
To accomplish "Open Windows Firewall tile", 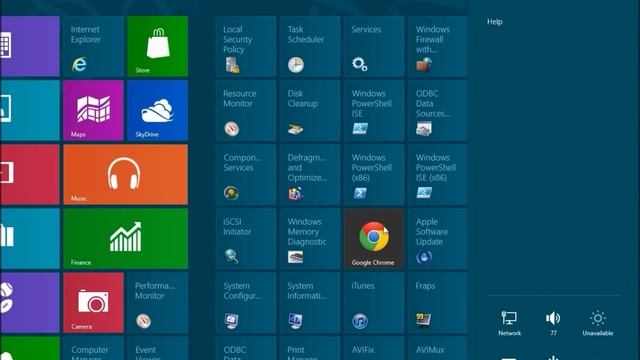I will [438, 46].
